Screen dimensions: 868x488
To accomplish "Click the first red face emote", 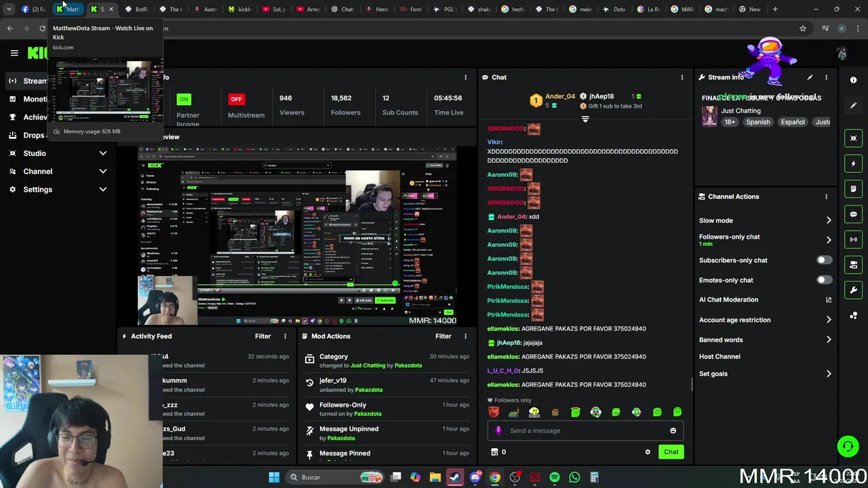I will point(494,412).
